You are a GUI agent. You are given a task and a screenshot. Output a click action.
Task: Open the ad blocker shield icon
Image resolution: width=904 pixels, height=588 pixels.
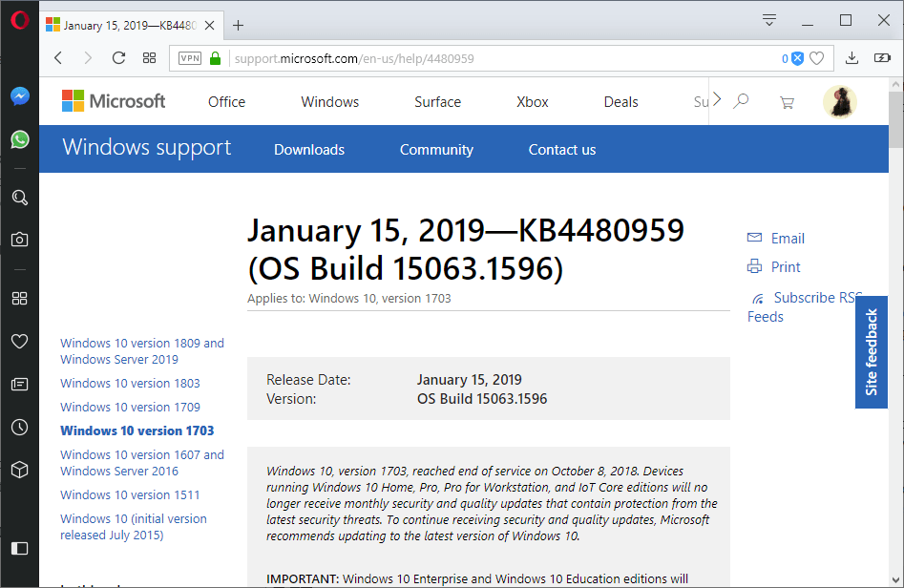(797, 58)
